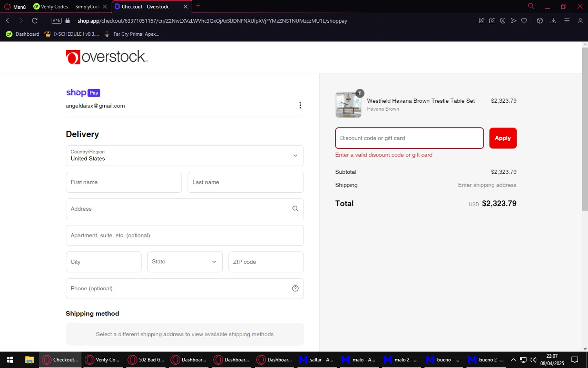Go back to the previous page

[x=7, y=21]
